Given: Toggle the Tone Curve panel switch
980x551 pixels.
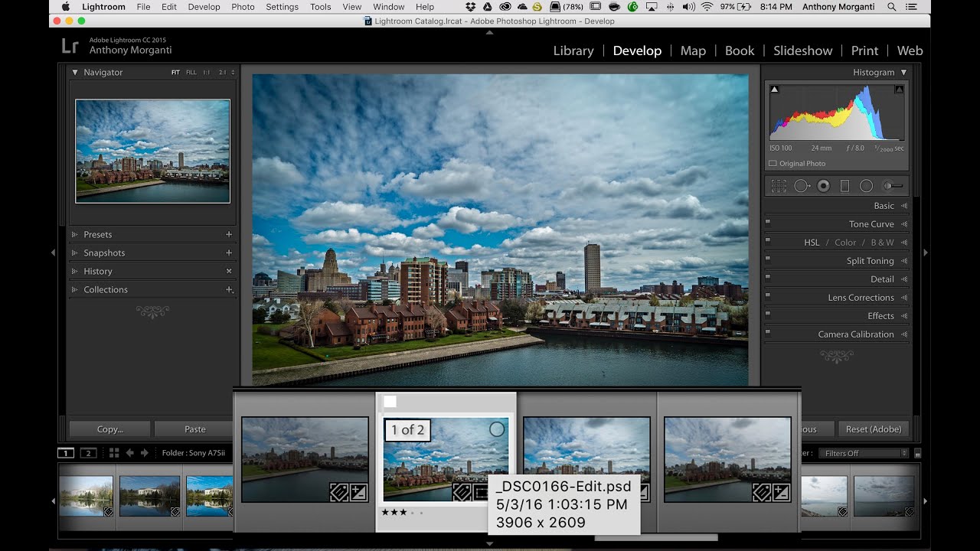Looking at the screenshot, I should pyautogui.click(x=768, y=223).
